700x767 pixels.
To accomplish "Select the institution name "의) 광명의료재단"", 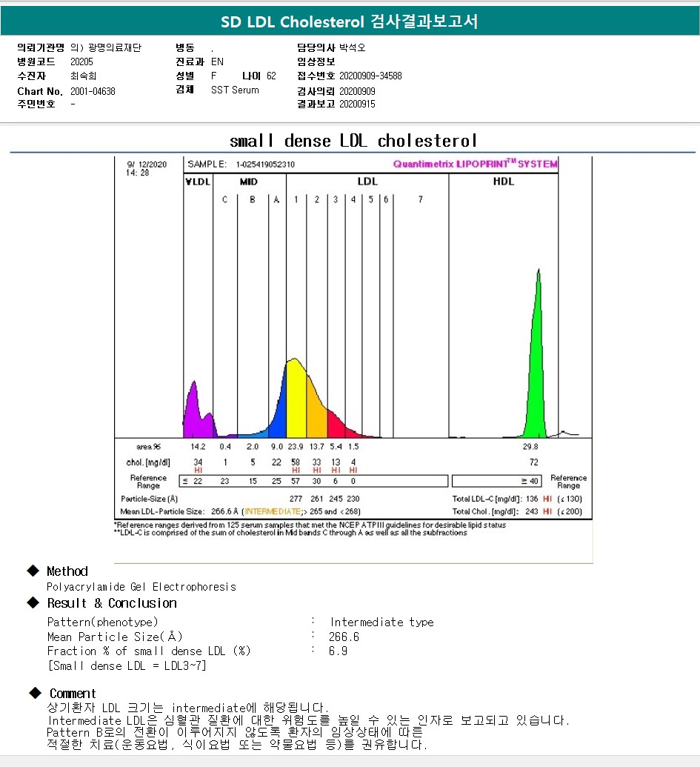I will click(x=106, y=47).
